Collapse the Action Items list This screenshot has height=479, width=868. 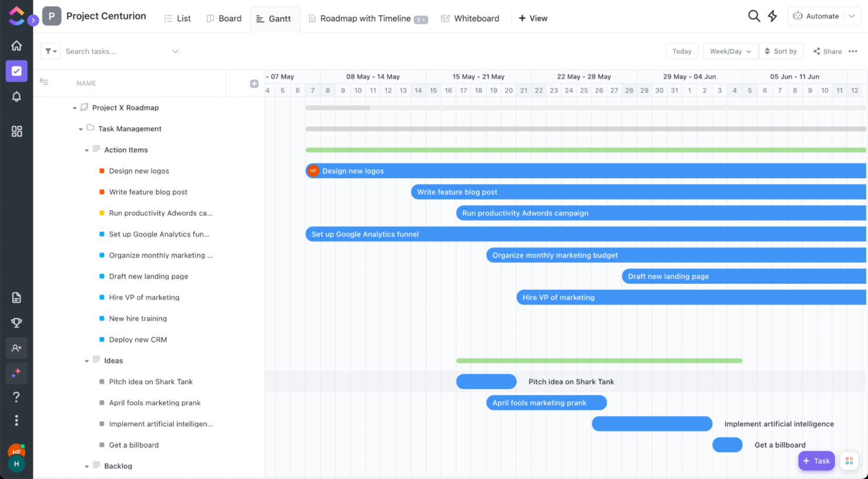pos(87,150)
